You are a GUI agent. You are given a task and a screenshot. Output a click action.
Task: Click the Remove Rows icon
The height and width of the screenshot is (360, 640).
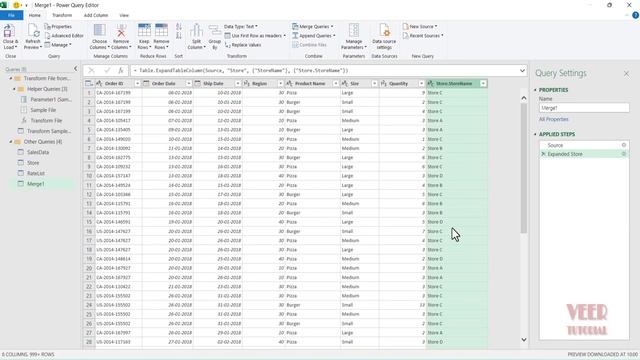coord(161,31)
